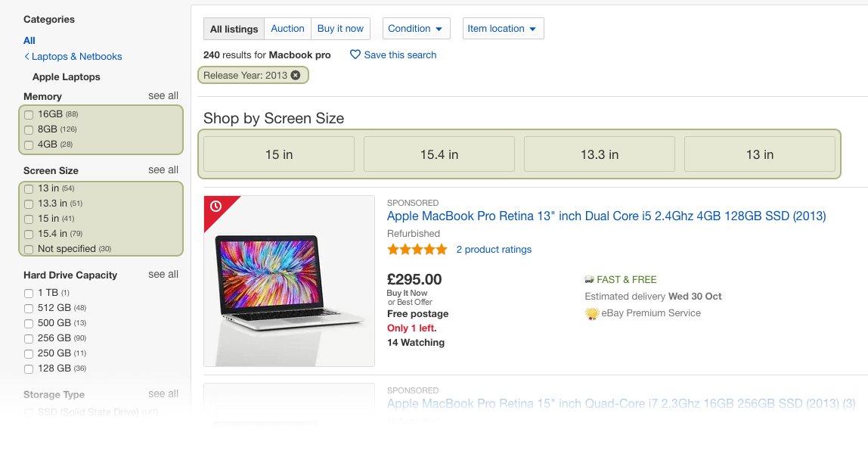Click the back chevron beside Laptops & Netbooks
Image resolution: width=868 pixels, height=454 pixels.
[26, 57]
